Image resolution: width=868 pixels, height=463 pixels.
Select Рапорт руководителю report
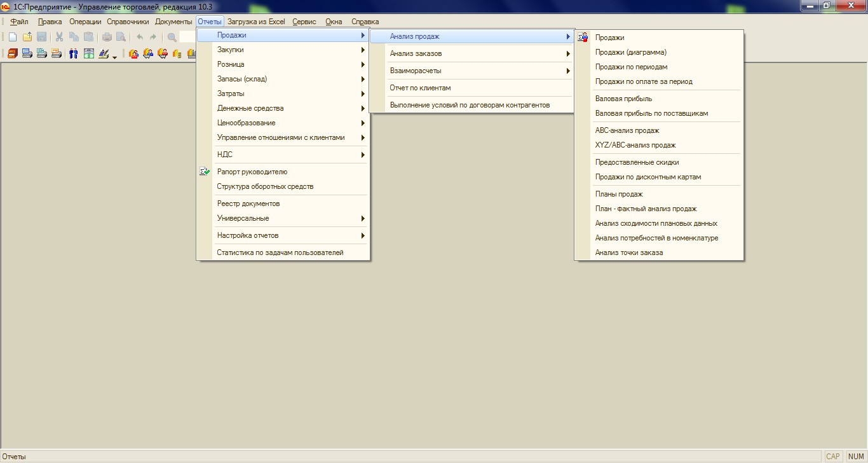pyautogui.click(x=283, y=172)
